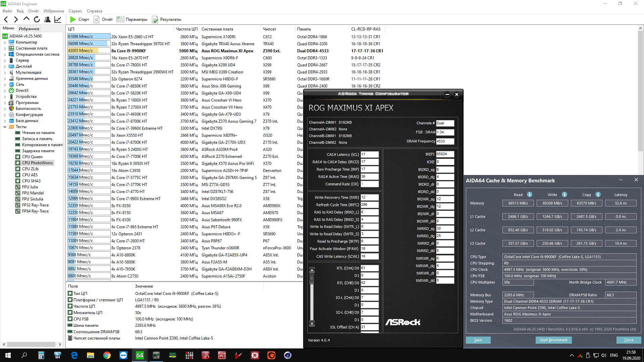
Task: Expand the Компьютер tree node
Action: [x=5, y=42]
